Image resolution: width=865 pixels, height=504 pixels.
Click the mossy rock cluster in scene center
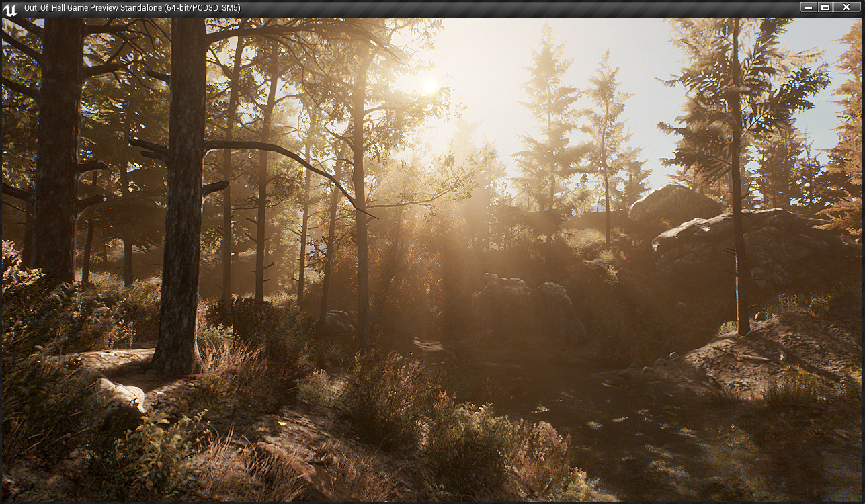coord(531,302)
